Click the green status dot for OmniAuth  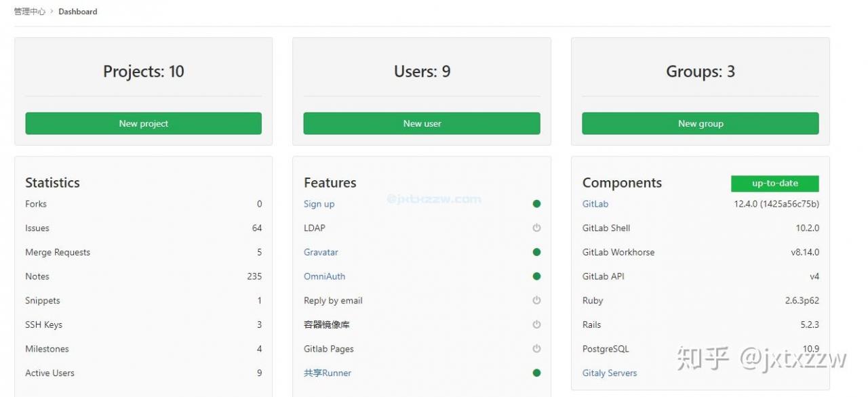pos(536,276)
